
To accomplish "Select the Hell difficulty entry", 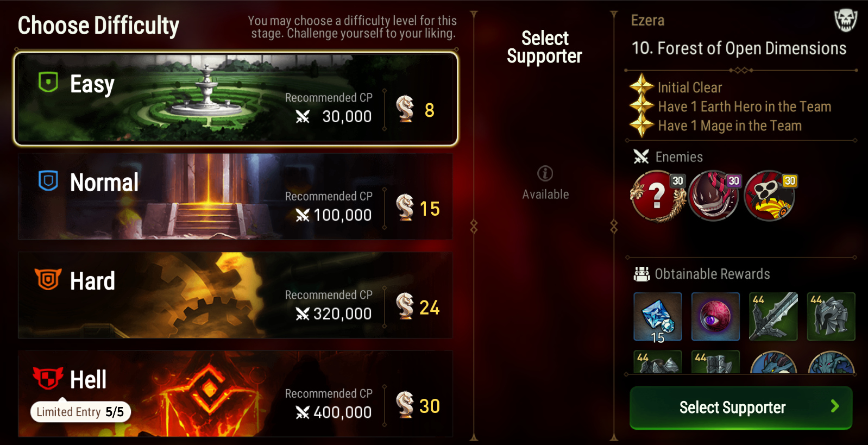I will point(235,393).
